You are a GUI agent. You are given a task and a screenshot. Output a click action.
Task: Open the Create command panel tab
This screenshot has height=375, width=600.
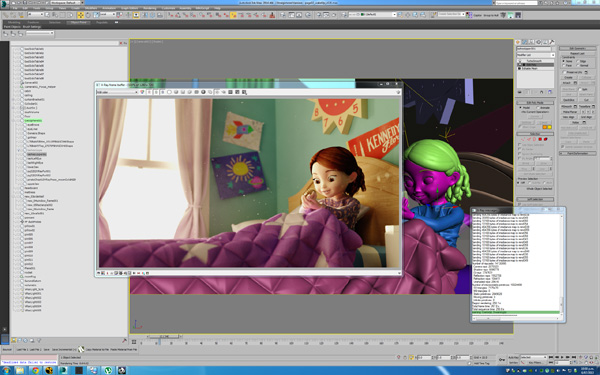coord(518,42)
